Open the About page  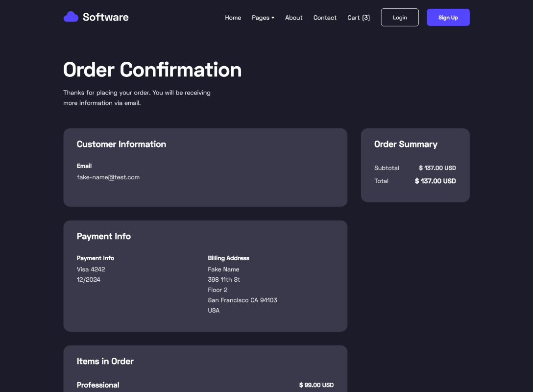[x=293, y=17]
